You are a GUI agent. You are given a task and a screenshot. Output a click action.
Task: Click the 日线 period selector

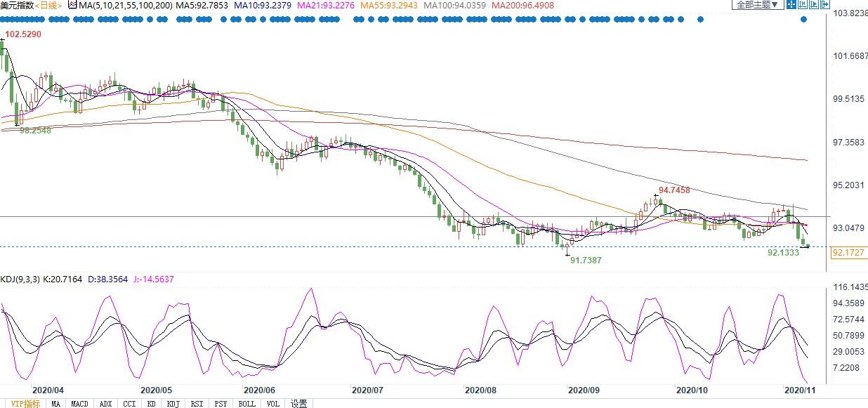tap(48, 5)
